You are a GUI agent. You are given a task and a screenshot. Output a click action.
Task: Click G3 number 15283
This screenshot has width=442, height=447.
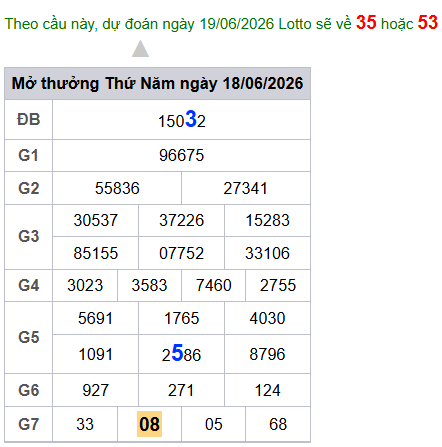click(x=267, y=220)
